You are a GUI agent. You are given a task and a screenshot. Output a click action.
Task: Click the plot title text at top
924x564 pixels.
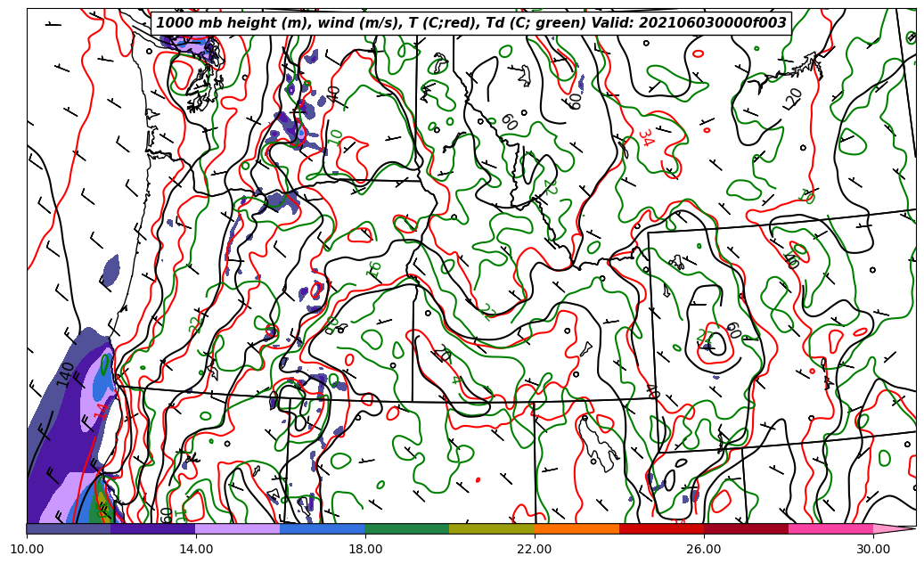coord(471,23)
